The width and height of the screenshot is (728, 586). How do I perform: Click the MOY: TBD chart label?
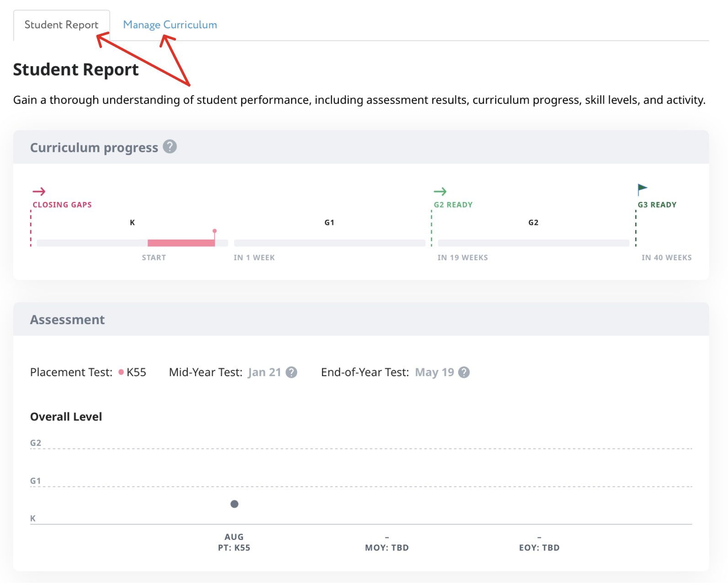coord(386,548)
